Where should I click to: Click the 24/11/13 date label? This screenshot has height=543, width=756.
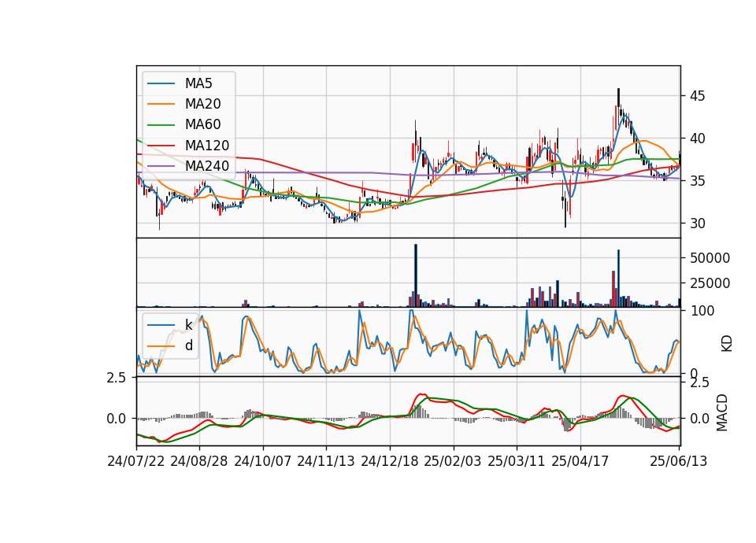pos(326,461)
